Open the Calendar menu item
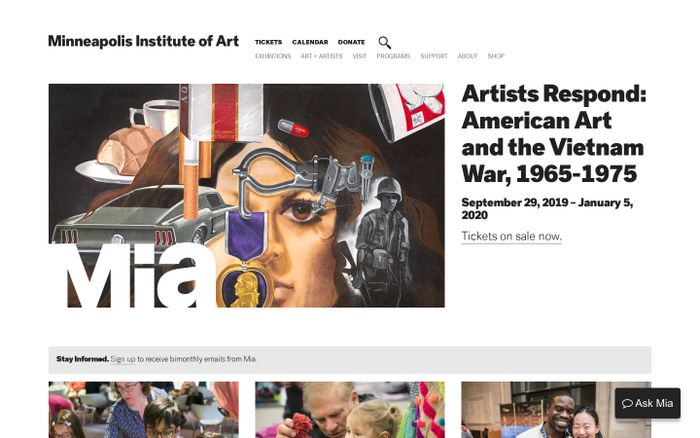The height and width of the screenshot is (438, 700). click(310, 43)
